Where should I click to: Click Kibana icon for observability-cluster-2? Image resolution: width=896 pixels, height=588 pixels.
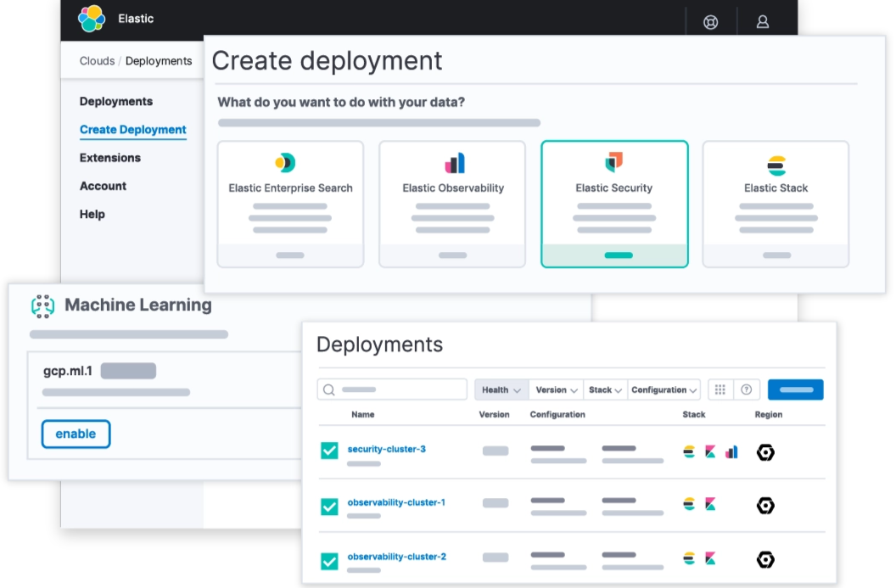[710, 558]
